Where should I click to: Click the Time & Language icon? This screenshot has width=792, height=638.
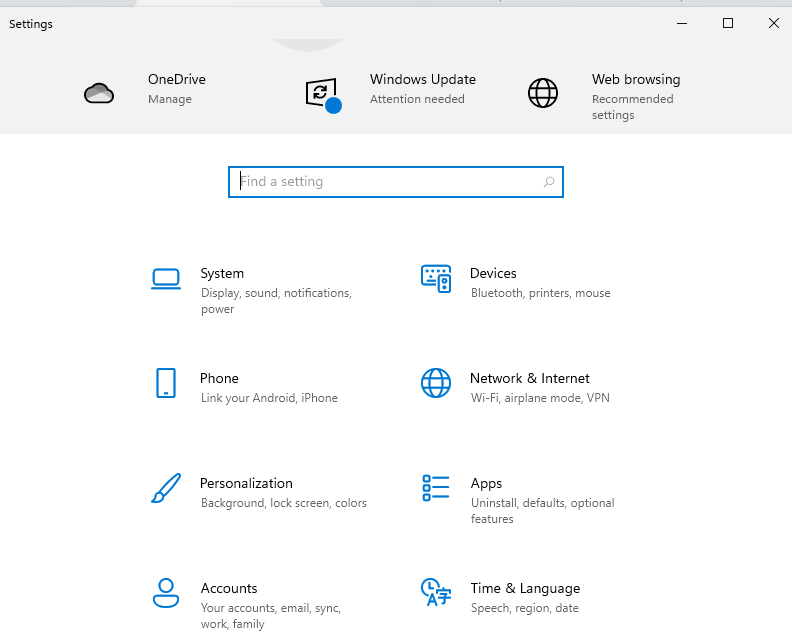[x=436, y=592]
